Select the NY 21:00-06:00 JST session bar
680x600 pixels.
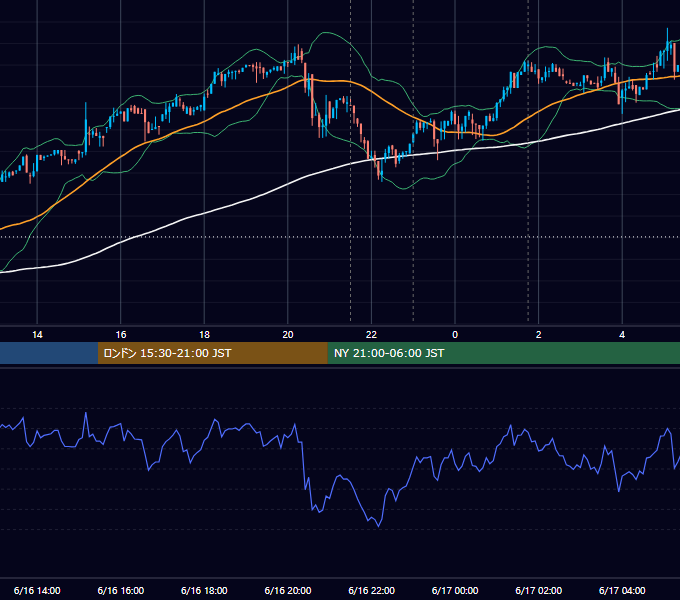(x=503, y=353)
